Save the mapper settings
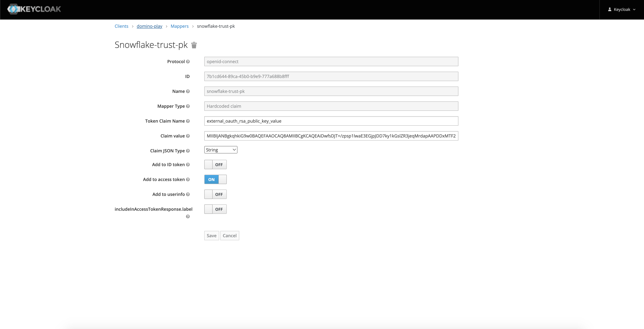 [x=212, y=236]
